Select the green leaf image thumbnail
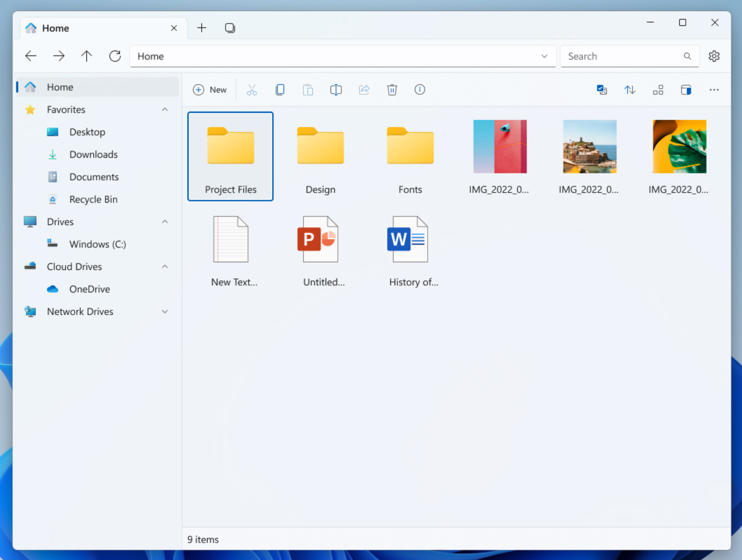Viewport: 742px width, 560px height. tap(680, 146)
